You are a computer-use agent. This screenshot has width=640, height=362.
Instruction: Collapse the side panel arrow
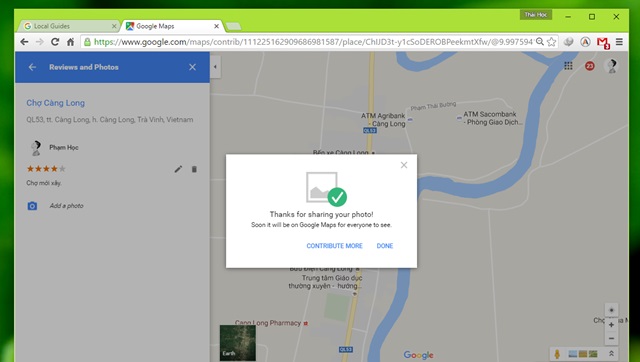click(216, 67)
